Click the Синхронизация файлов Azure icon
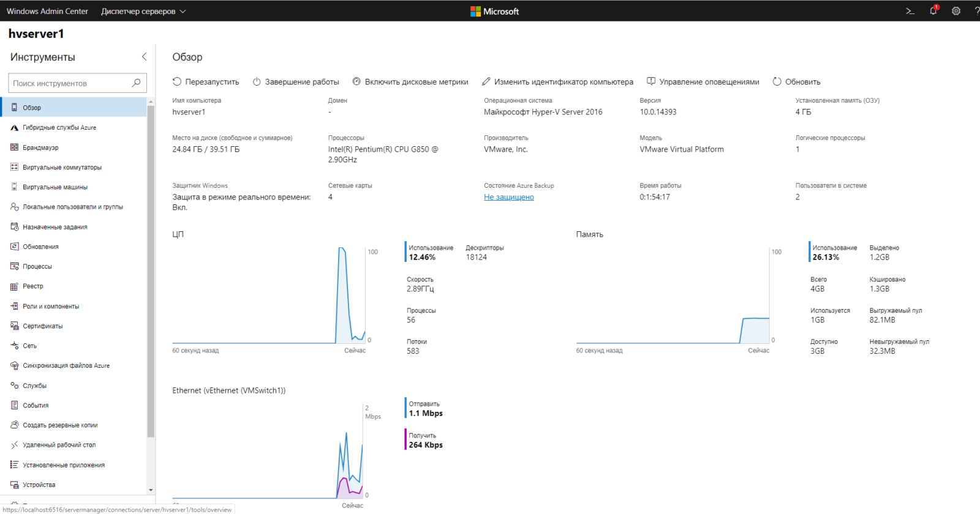Viewport: 980px width, 514px height. pyautogui.click(x=14, y=365)
